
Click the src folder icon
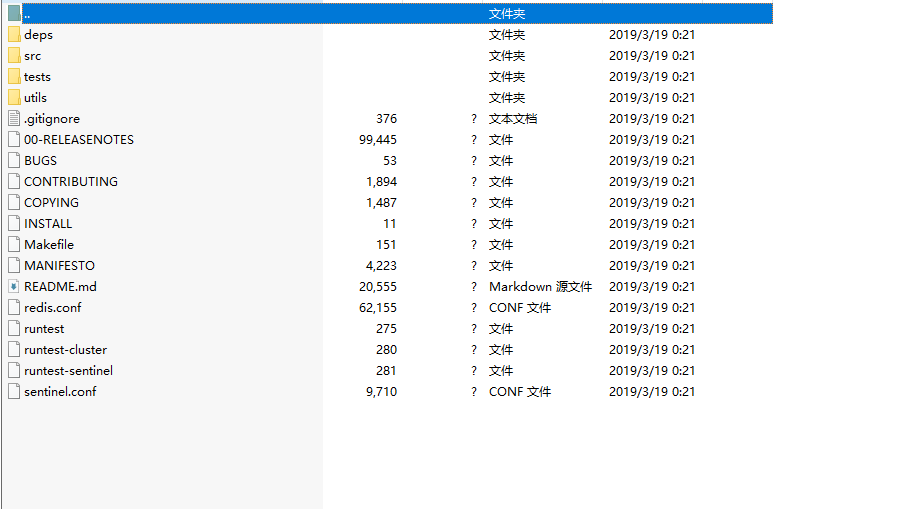pyautogui.click(x=14, y=56)
